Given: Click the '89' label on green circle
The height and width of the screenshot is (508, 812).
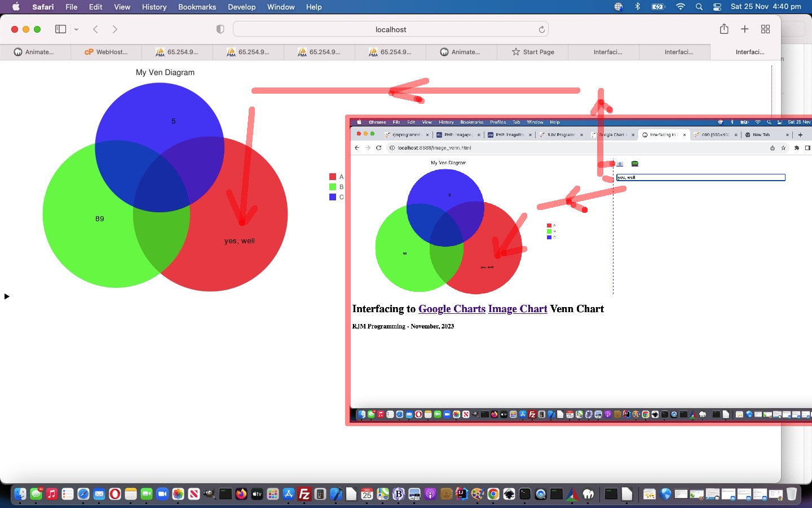Looking at the screenshot, I should 100,218.
